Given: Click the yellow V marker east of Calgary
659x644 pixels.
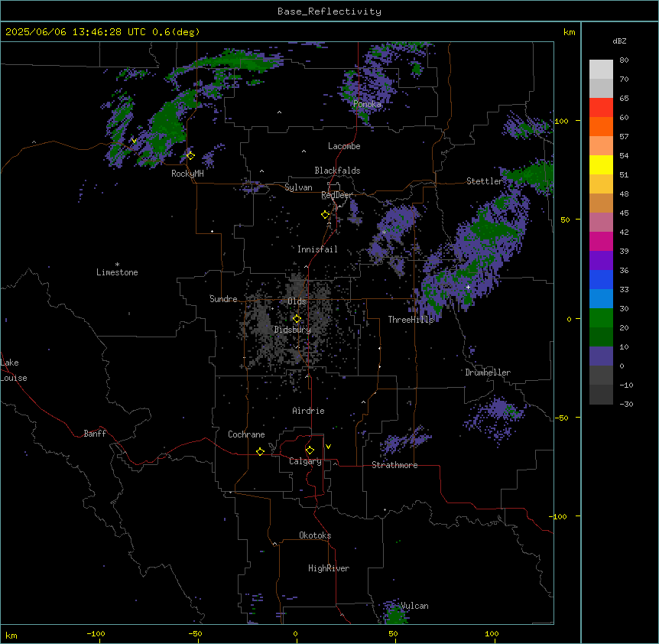Looking at the screenshot, I should point(328,447).
